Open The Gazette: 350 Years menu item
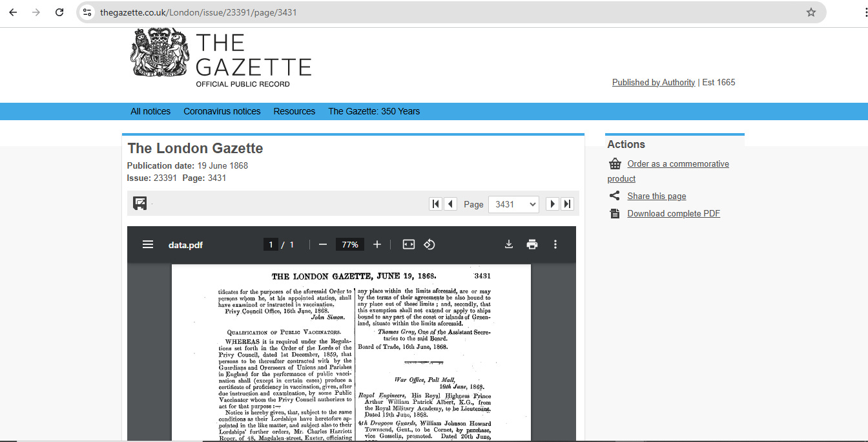The height and width of the screenshot is (442, 868). 374,111
